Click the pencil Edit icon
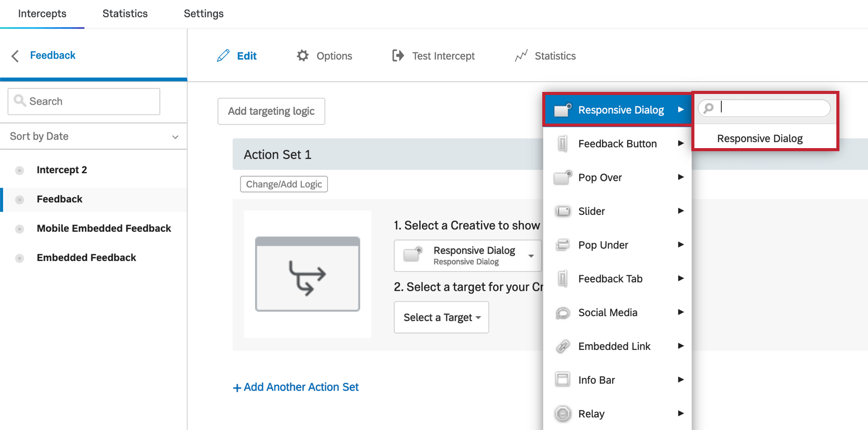 tap(223, 56)
